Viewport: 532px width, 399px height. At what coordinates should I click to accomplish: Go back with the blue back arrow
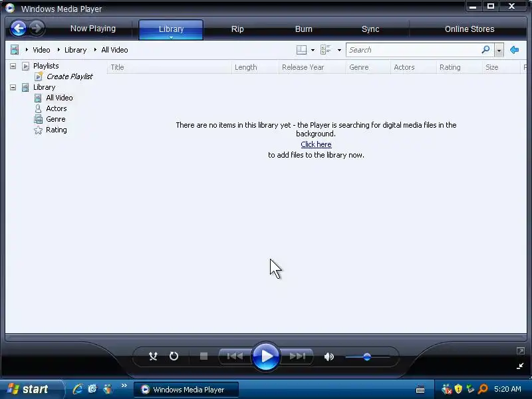(19, 29)
